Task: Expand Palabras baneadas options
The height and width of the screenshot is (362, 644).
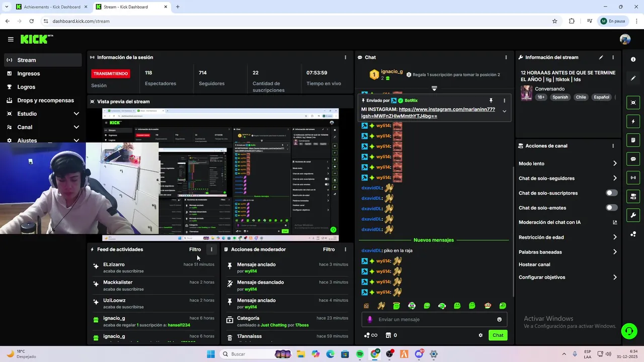Action: click(615, 252)
